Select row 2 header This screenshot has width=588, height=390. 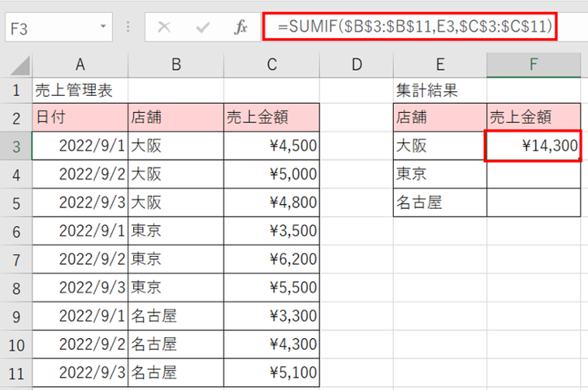tap(16, 118)
